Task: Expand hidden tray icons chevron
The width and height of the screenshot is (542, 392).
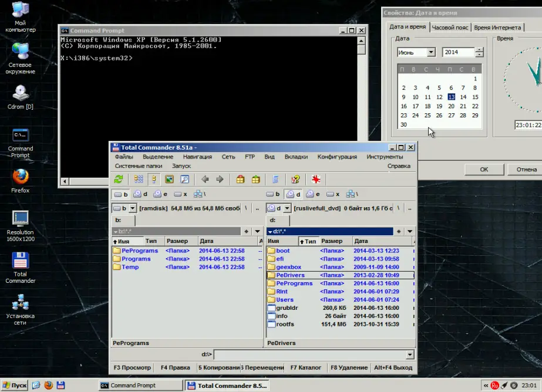Action: tap(486, 386)
